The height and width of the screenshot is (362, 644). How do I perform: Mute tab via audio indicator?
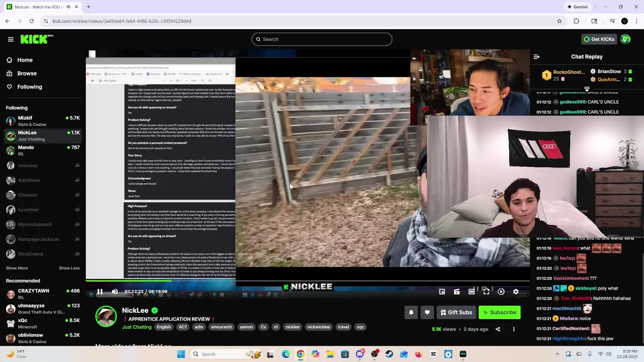pyautogui.click(x=68, y=7)
